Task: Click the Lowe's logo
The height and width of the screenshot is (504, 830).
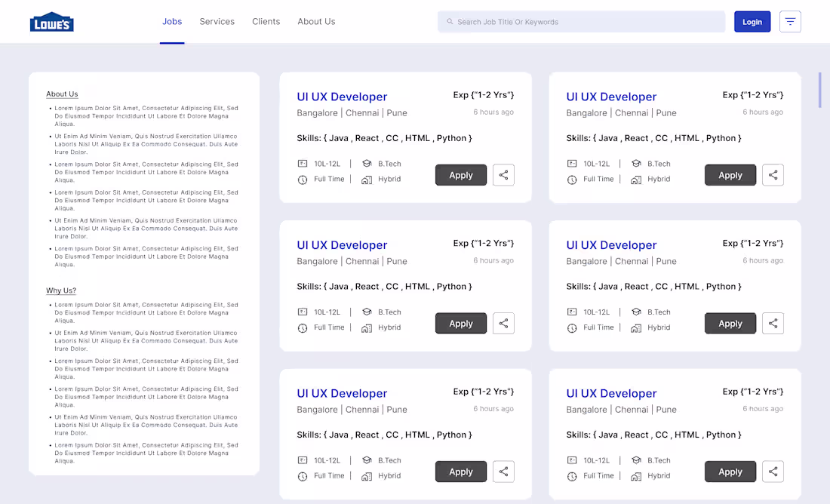Action: (51, 20)
